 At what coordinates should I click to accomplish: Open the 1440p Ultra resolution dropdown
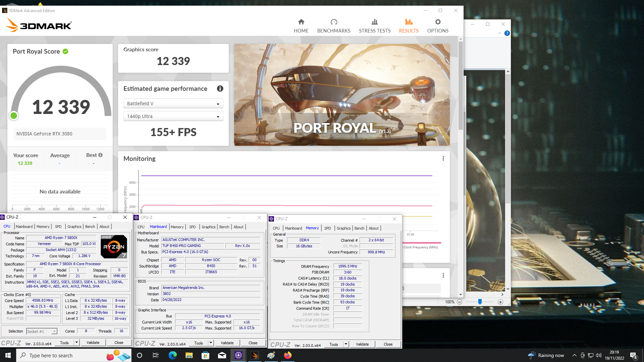[173, 116]
